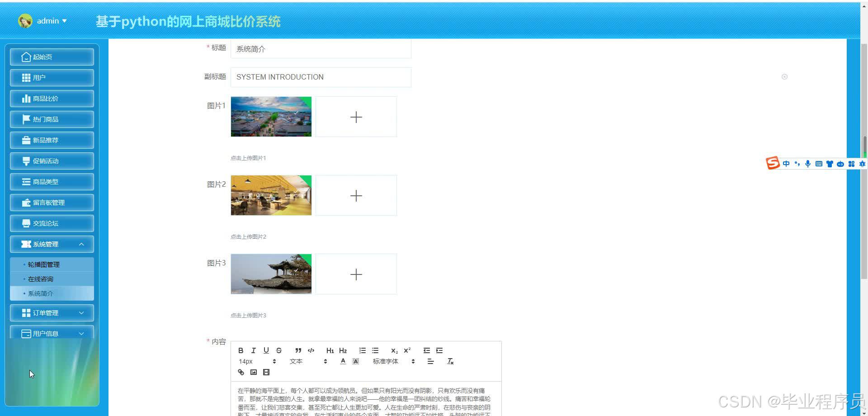Expand the 订单管理 menu section
This screenshot has height=416, width=868.
coord(52,313)
